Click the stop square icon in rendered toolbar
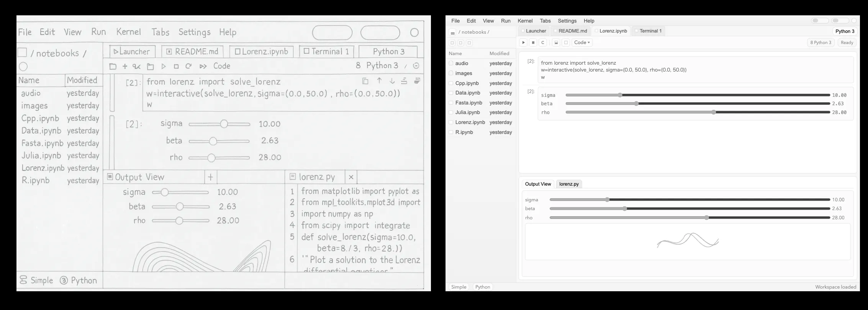This screenshot has height=310, width=868. coord(533,42)
